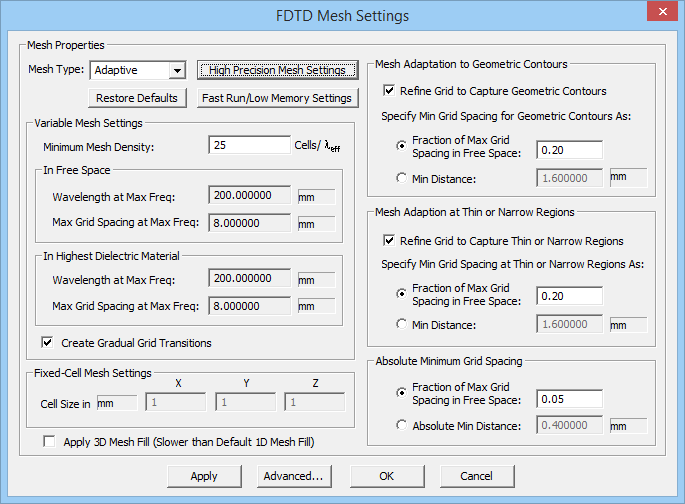The height and width of the screenshot is (504, 685).
Task: Click High Precision Mesh Settings button
Action: 277,70
